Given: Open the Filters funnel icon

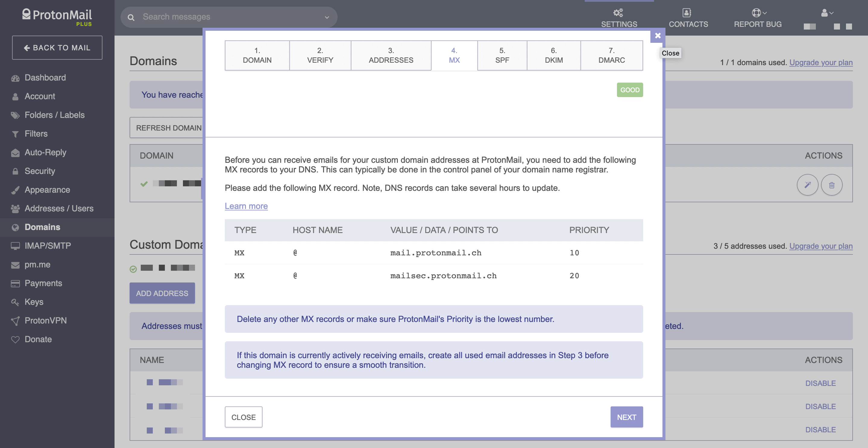Looking at the screenshot, I should (x=15, y=134).
